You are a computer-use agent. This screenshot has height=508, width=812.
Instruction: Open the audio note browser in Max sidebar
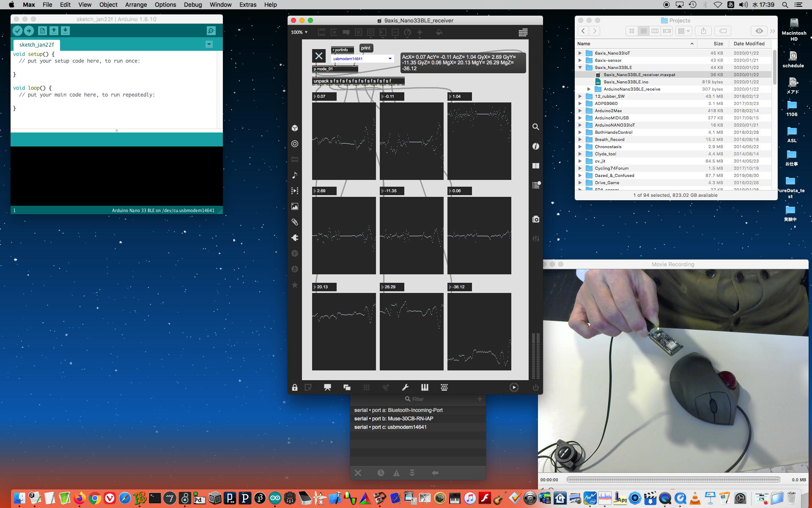[x=295, y=175]
